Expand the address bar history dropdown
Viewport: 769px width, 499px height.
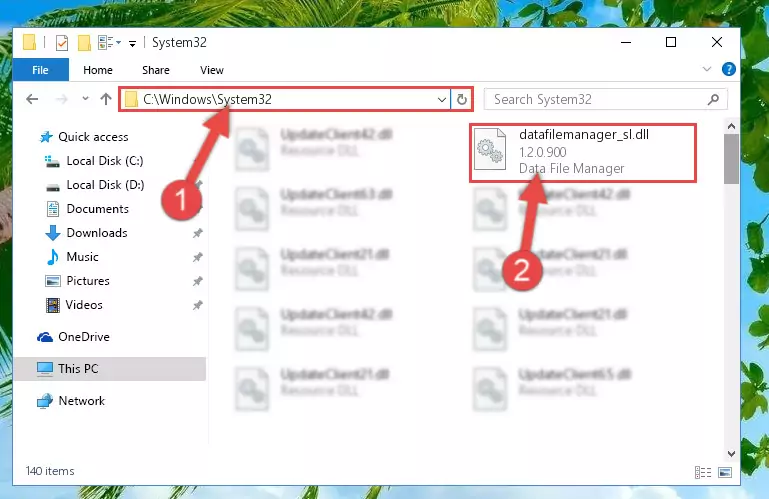441,100
